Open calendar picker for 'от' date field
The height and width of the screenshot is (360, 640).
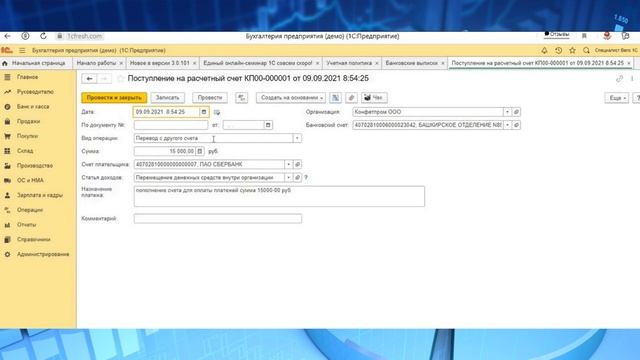click(268, 125)
